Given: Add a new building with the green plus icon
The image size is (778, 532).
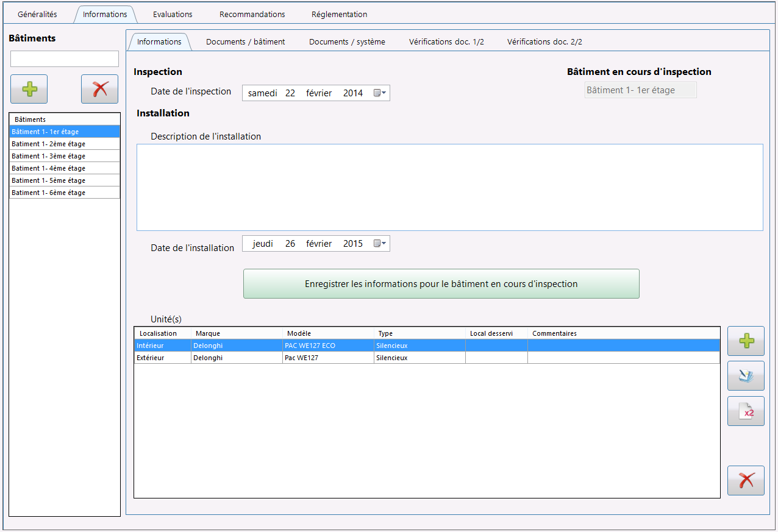Looking at the screenshot, I should pos(29,90).
